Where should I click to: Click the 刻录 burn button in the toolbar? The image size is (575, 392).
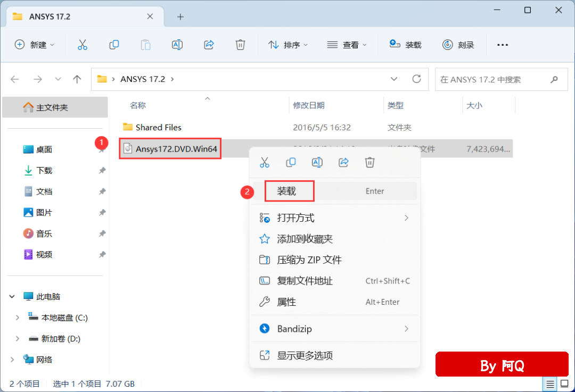click(x=458, y=45)
